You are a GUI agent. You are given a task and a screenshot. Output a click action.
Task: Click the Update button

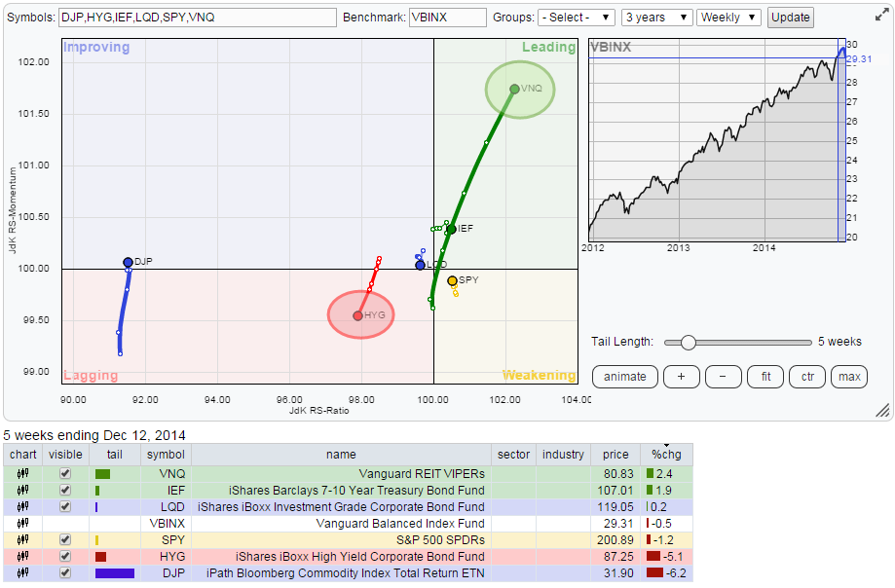coord(791,18)
